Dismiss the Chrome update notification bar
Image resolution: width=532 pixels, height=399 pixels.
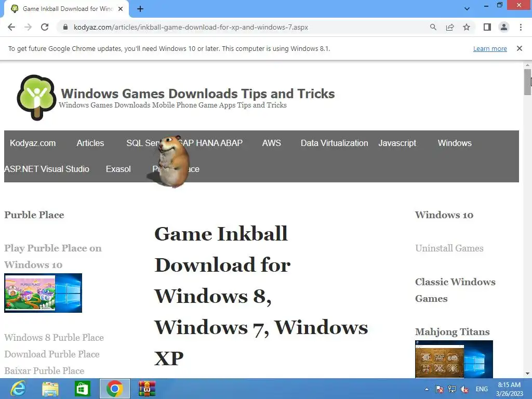(519, 48)
